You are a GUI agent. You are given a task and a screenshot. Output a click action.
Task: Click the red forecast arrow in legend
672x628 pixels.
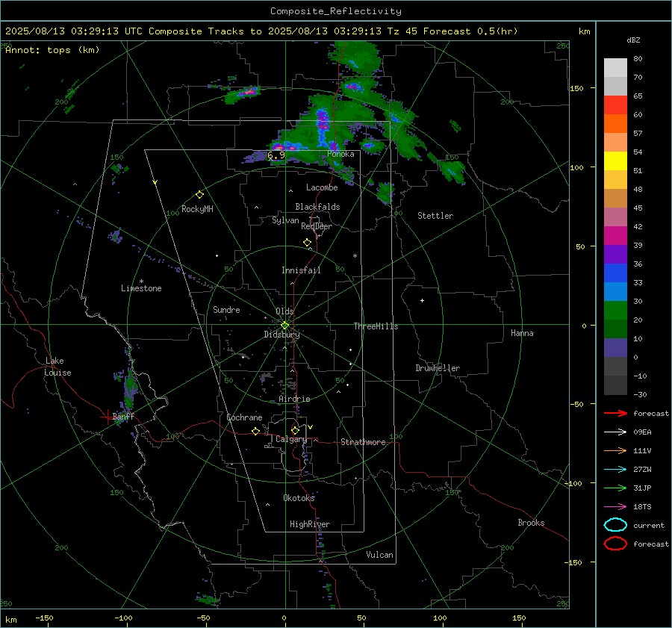(x=615, y=413)
